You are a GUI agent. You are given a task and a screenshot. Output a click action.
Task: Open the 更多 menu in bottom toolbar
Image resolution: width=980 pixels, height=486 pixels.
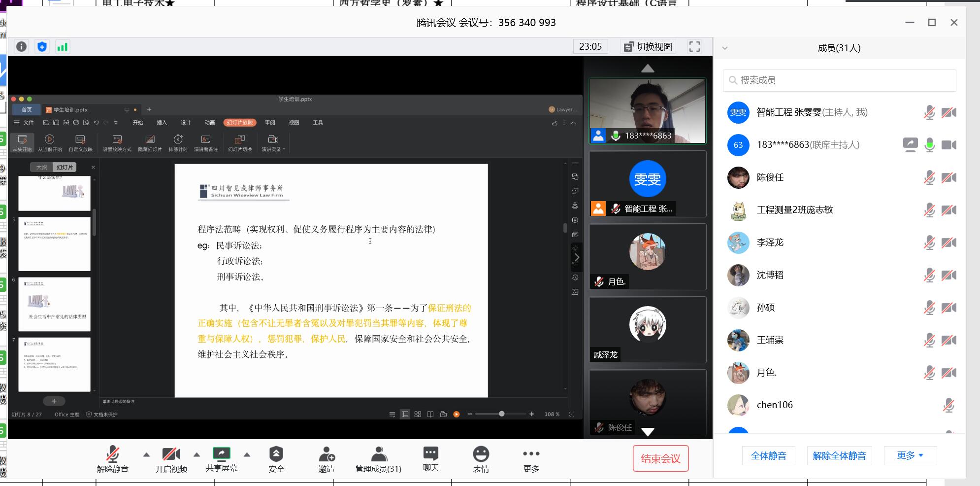coord(531,459)
